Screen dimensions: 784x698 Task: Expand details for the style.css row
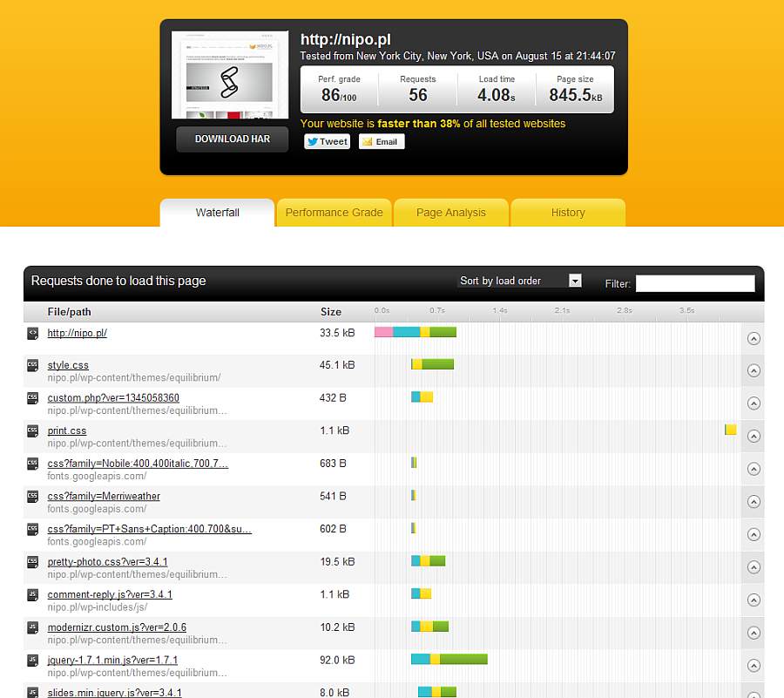click(x=754, y=370)
